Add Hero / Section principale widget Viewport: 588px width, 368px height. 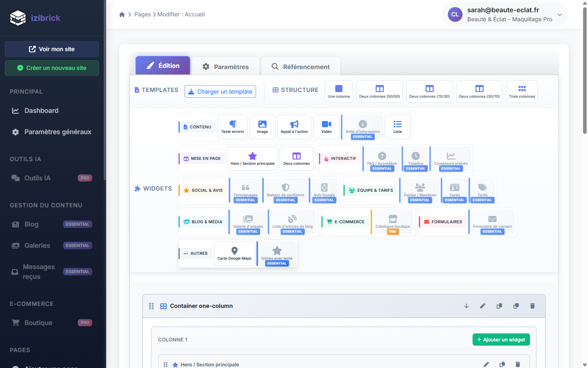tap(252, 159)
